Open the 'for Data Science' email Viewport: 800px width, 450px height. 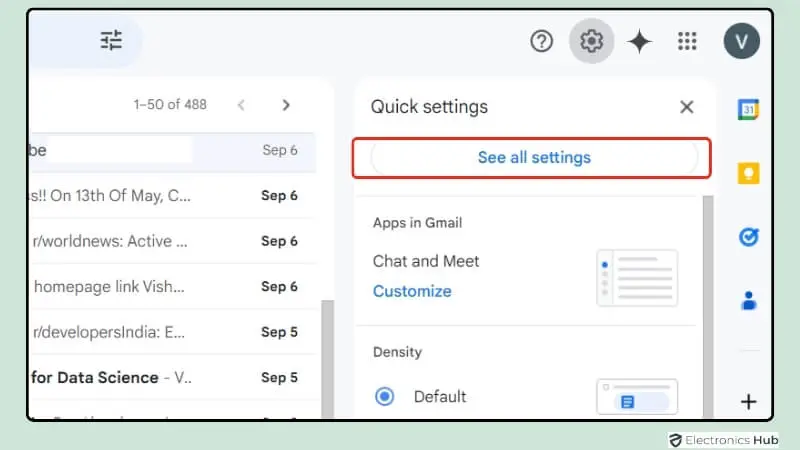(172, 377)
